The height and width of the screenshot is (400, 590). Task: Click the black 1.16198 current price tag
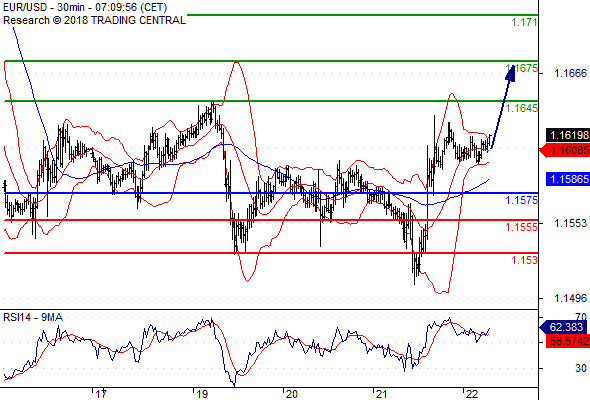(568, 135)
